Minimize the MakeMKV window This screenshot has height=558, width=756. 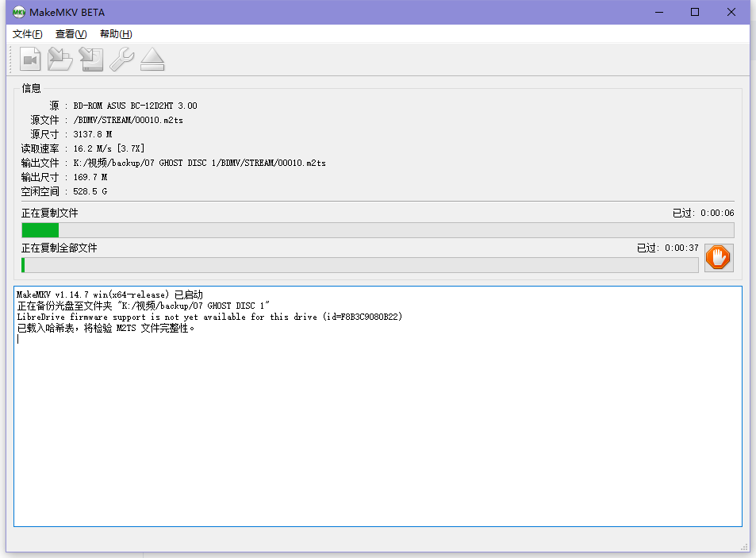(x=658, y=12)
